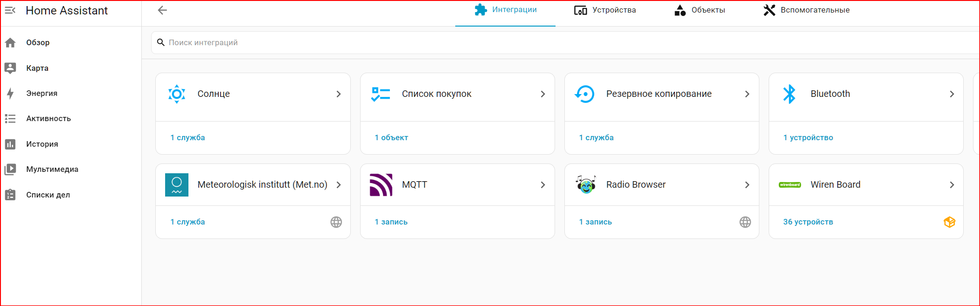Click the Radio Browser mascot icon

pyautogui.click(x=586, y=185)
